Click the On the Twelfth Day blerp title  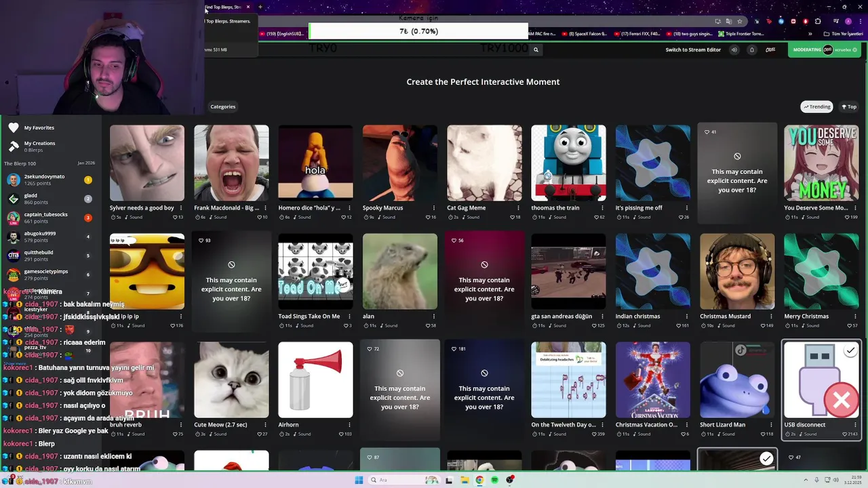click(x=564, y=425)
